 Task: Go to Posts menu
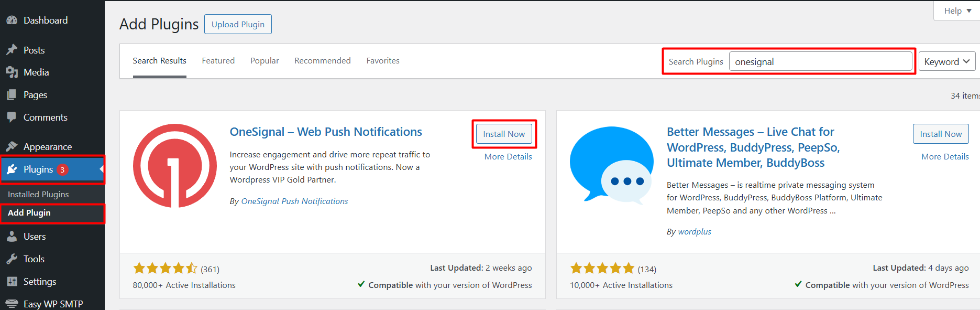click(x=52, y=50)
